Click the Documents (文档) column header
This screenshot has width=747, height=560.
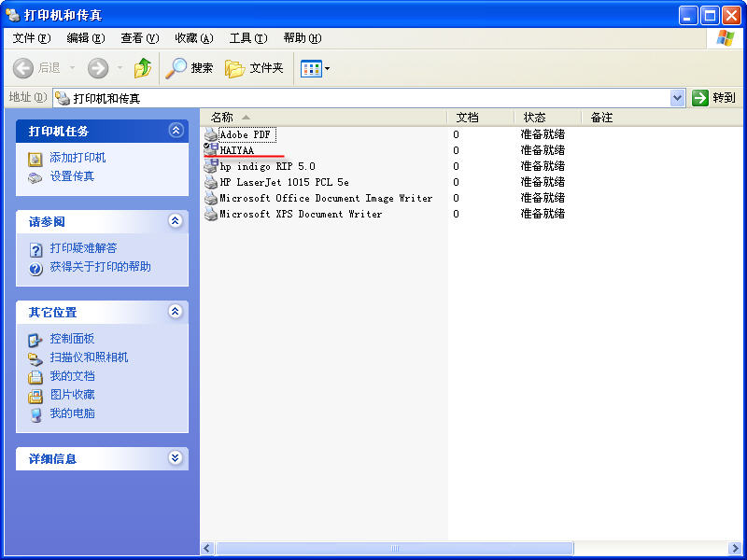[x=480, y=118]
